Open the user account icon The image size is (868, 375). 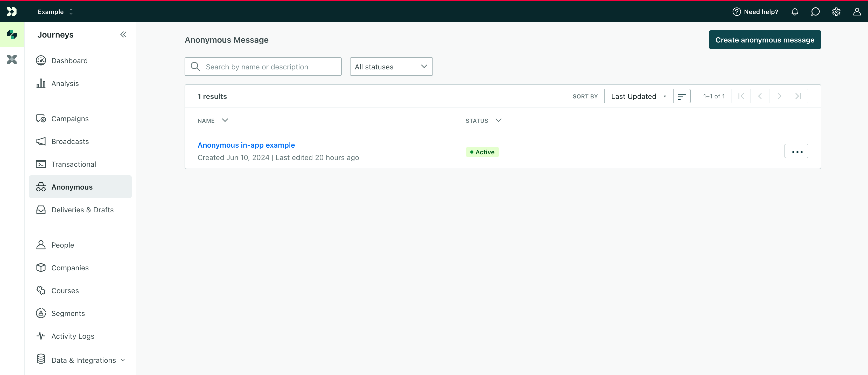[857, 12]
